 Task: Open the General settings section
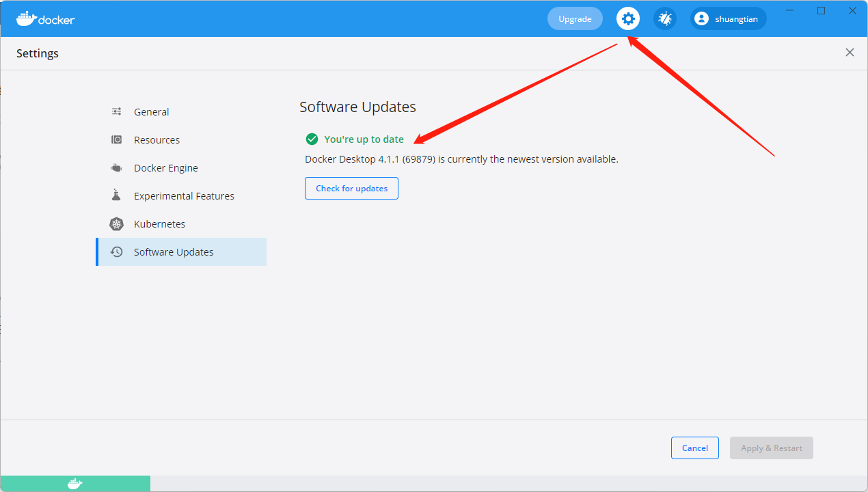pos(181,111)
